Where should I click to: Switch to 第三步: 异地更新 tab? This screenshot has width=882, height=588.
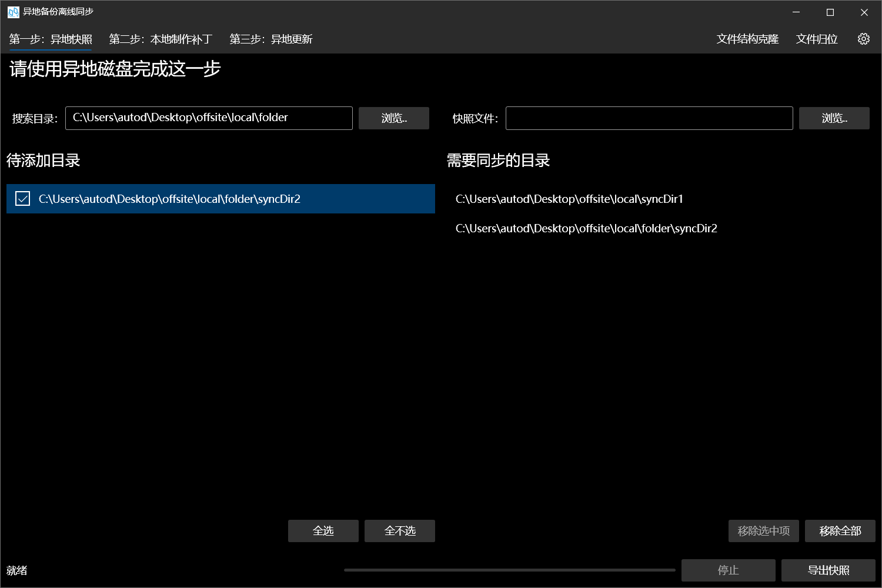coord(271,39)
